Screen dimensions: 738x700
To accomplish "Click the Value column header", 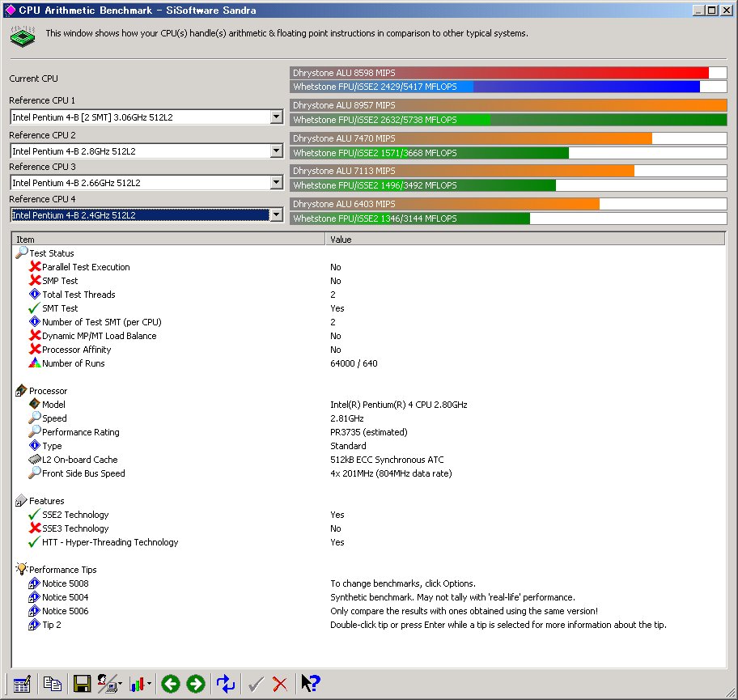I will 525,240.
